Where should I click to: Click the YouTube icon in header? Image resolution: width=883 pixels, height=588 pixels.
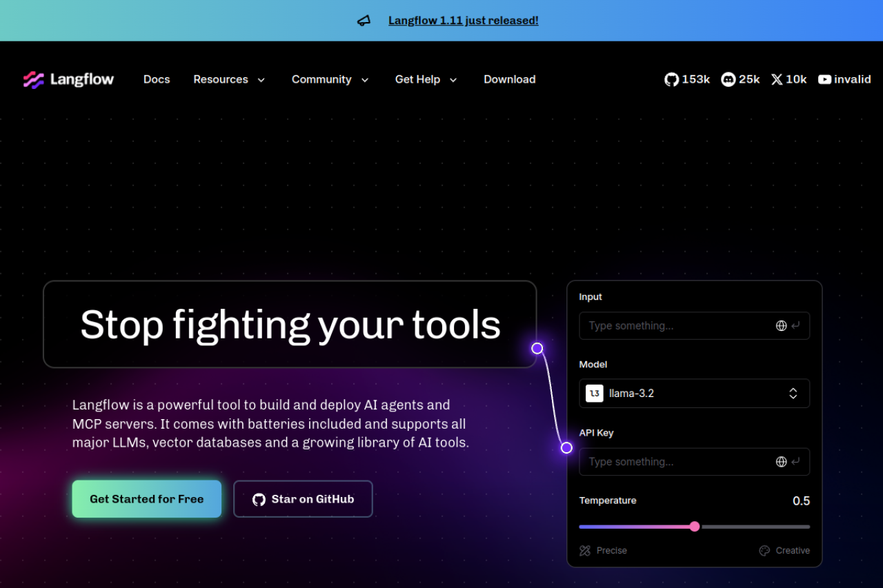[x=824, y=79]
